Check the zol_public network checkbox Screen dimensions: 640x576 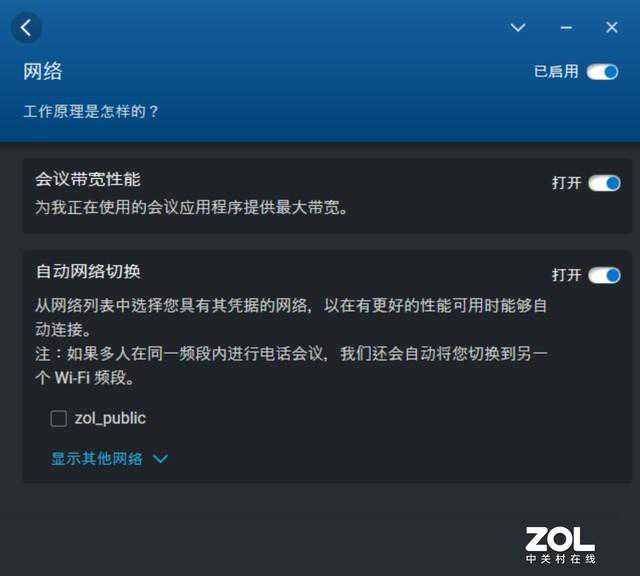59,418
